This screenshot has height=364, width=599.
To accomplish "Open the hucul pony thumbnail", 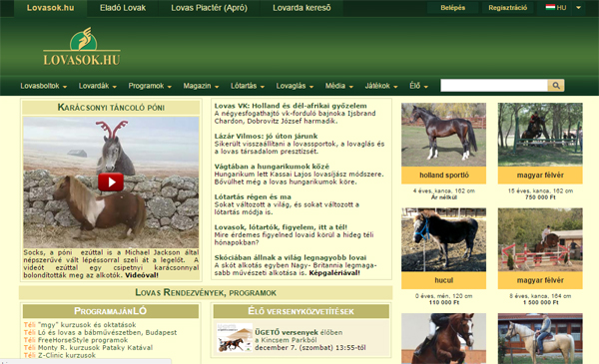I will [x=443, y=239].
